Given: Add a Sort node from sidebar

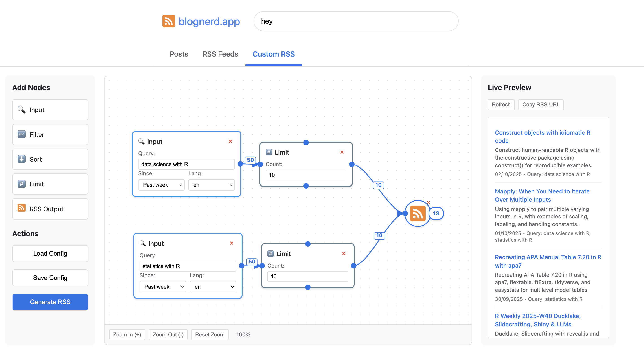Looking at the screenshot, I should (50, 159).
